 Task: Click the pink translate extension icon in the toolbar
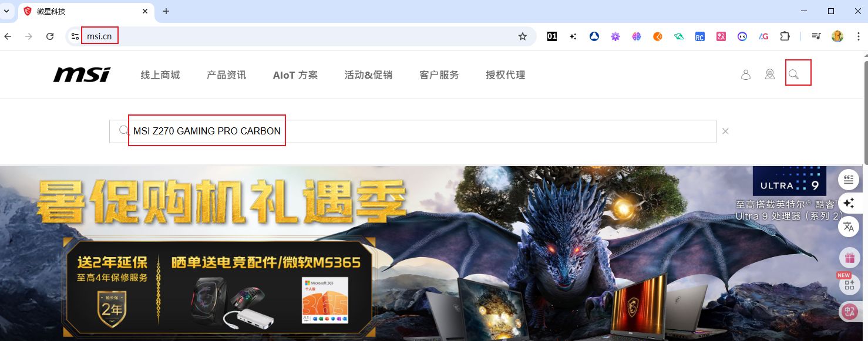point(721,36)
